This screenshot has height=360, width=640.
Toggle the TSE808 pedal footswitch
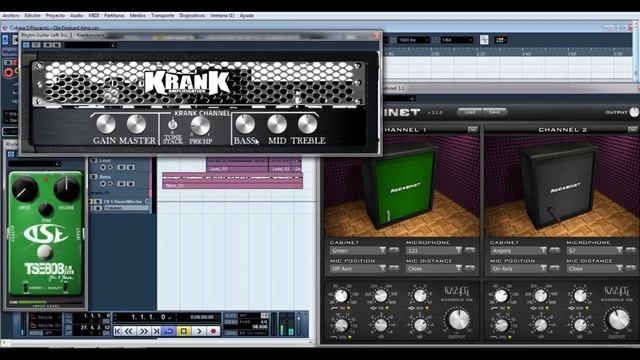tap(45, 253)
